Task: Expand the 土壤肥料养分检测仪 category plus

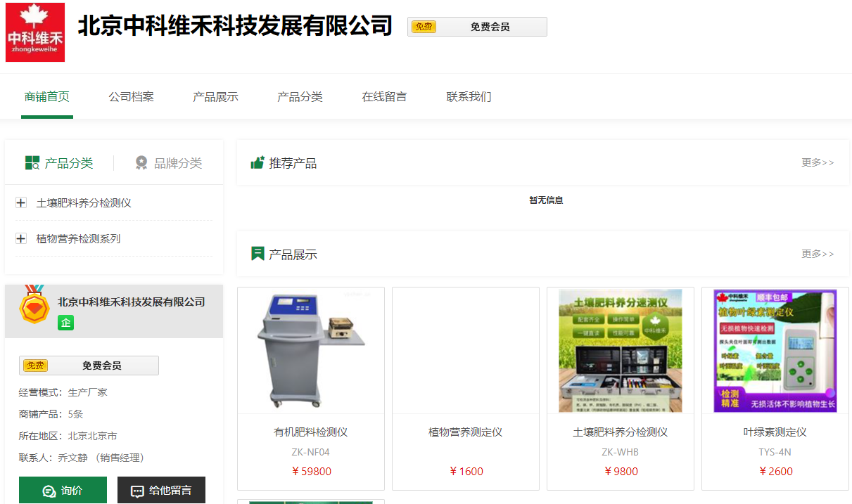Action: coord(21,203)
